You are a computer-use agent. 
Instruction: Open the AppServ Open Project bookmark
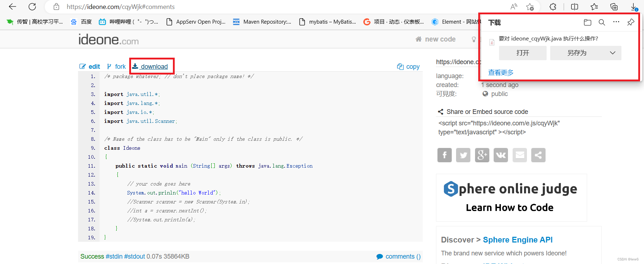pos(196,22)
